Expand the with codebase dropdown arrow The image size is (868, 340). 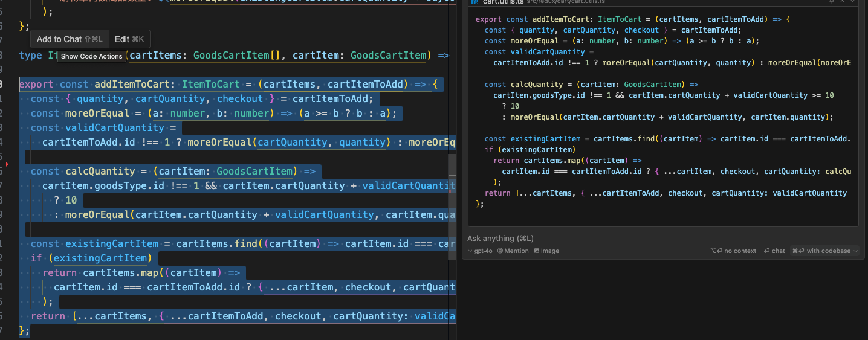coord(855,251)
